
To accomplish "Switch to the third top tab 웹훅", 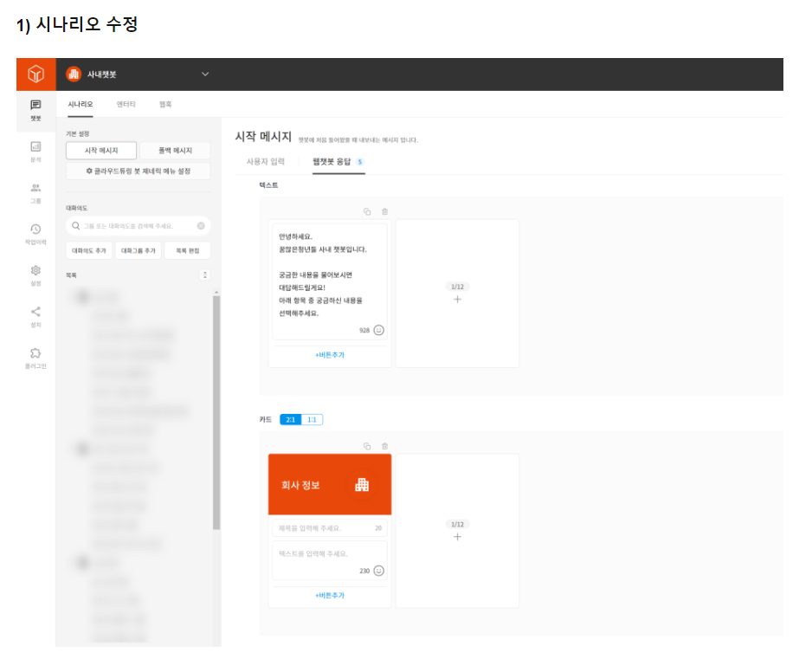I will click(165, 105).
